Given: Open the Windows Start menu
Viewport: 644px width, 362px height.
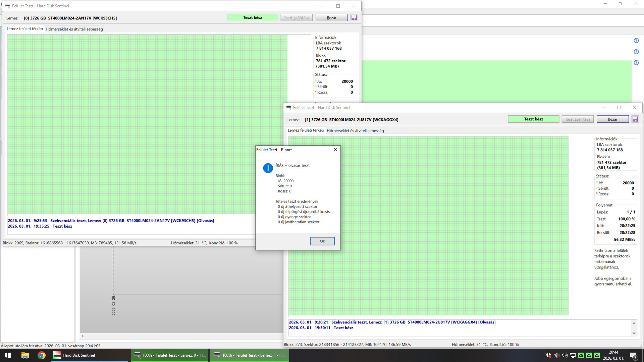Looking at the screenshot, I should [x=8, y=355].
